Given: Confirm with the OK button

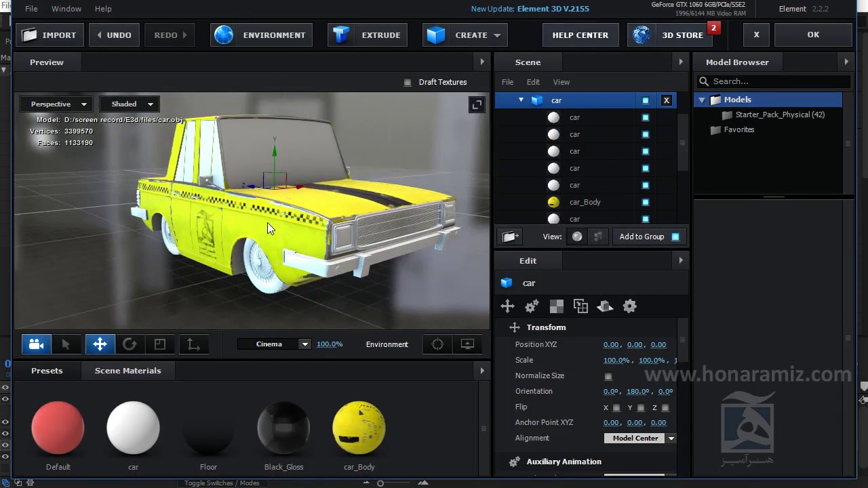Looking at the screenshot, I should pyautogui.click(x=813, y=35).
